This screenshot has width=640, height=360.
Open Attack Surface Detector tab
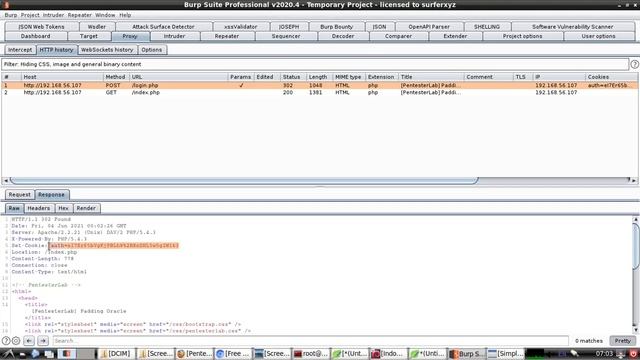point(163,27)
